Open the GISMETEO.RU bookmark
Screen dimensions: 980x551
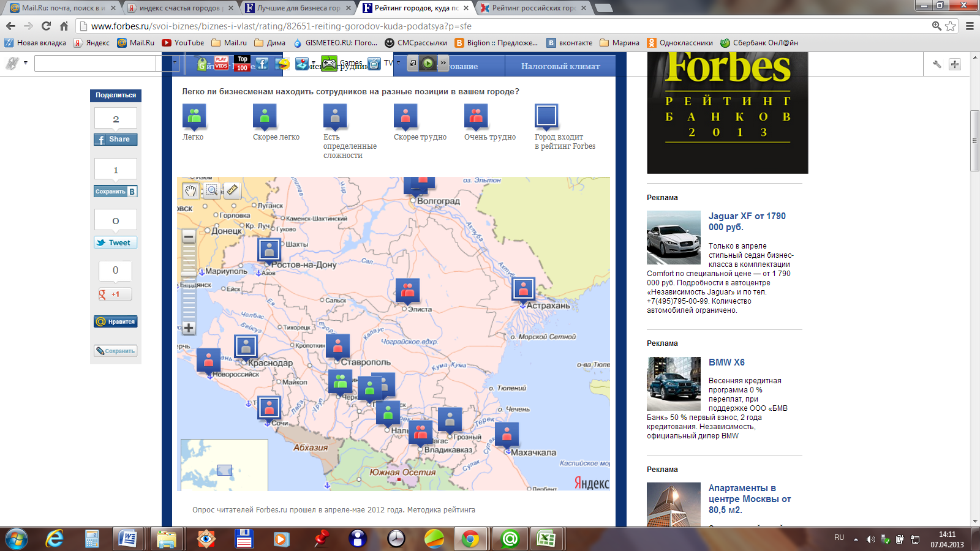coord(336,43)
